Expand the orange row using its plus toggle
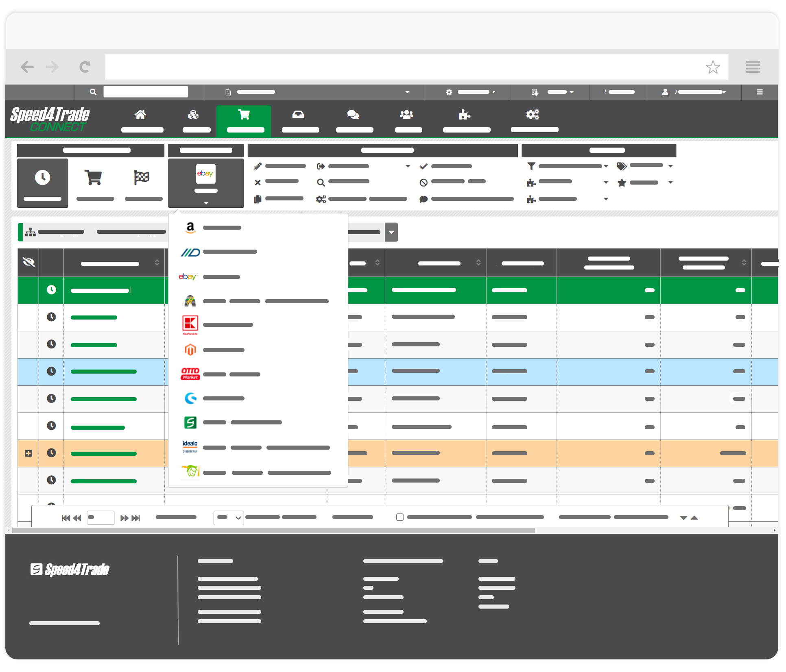The image size is (786, 672). 28,452
